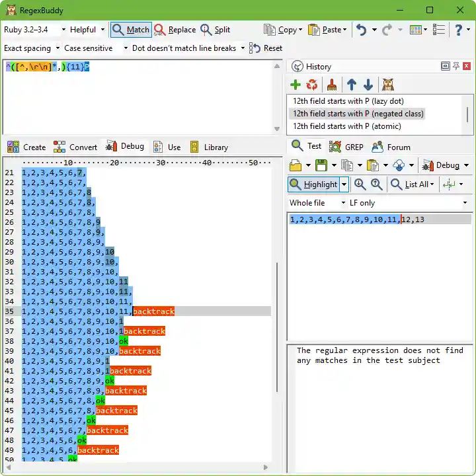Open the Case sensitive dropdown

pyautogui.click(x=95, y=48)
